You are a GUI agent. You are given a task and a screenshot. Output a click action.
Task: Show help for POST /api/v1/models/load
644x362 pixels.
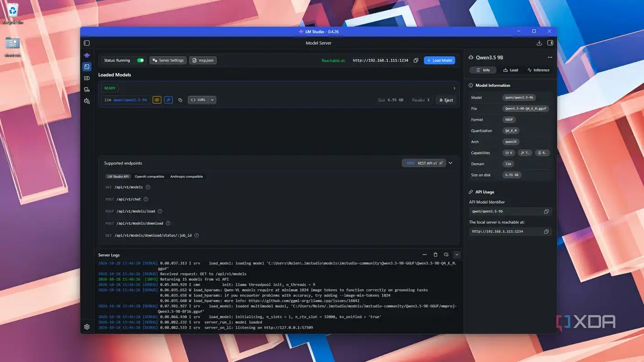[160, 211]
